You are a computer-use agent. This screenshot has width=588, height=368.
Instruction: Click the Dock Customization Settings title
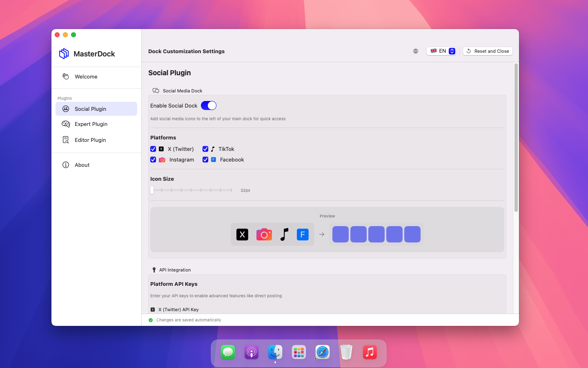(x=187, y=51)
